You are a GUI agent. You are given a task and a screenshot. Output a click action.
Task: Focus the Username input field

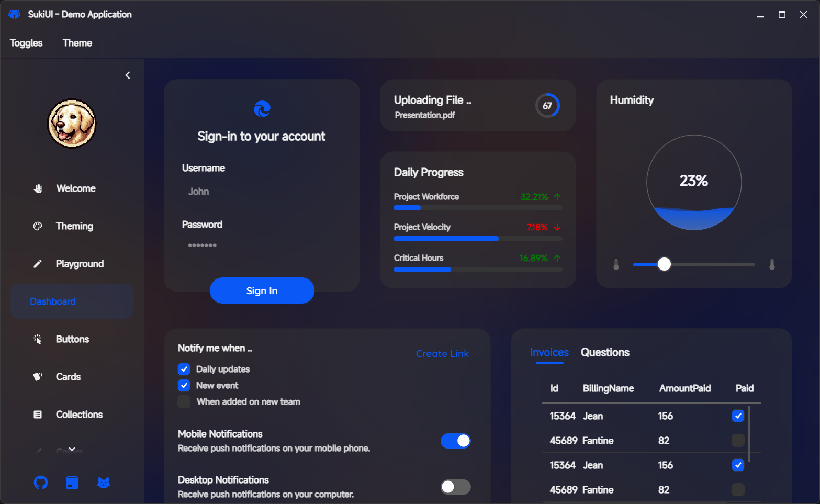[x=262, y=192]
